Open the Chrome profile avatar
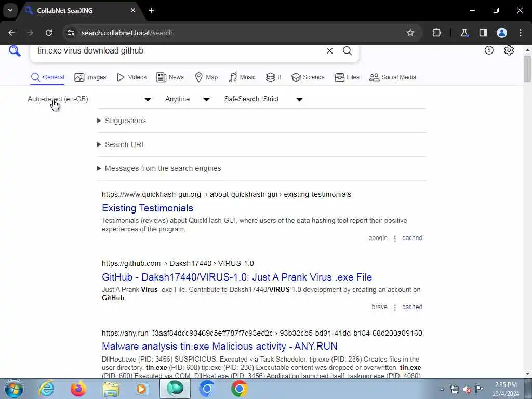532x399 pixels. (x=502, y=33)
